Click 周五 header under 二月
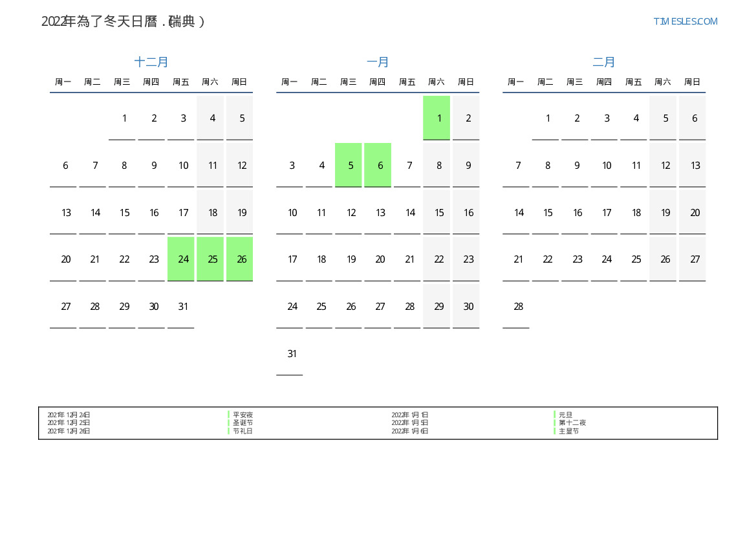This screenshot has height=535, width=756. pyautogui.click(x=634, y=82)
